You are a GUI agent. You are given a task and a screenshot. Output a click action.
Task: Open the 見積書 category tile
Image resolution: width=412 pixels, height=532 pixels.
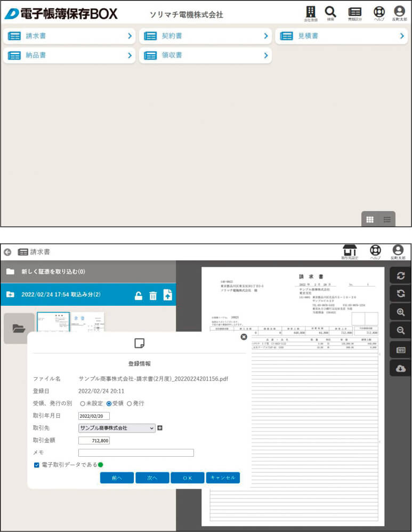(342, 36)
